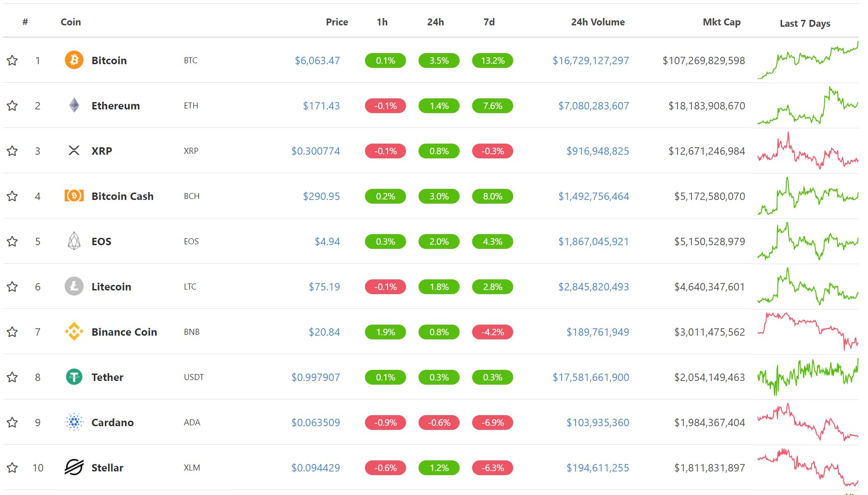Click Tether price $0.997907
The image size is (868, 495).
(x=316, y=377)
